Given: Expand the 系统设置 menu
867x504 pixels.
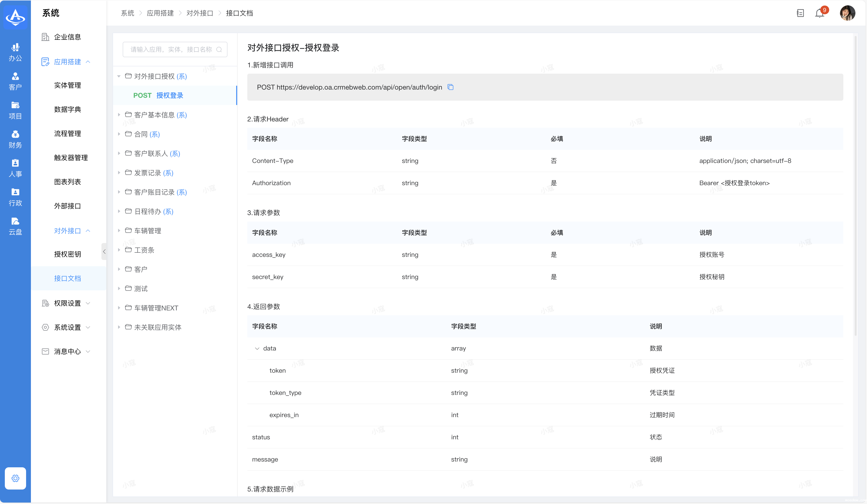Looking at the screenshot, I should (x=67, y=327).
